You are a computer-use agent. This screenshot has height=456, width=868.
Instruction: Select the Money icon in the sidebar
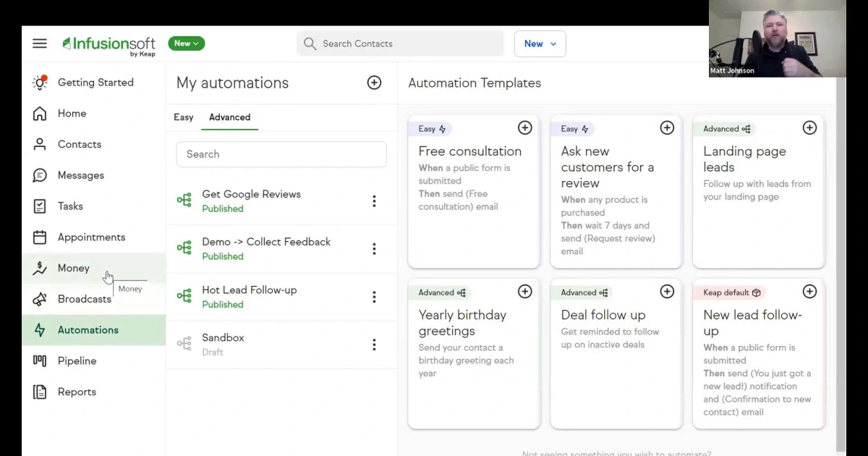(40, 268)
